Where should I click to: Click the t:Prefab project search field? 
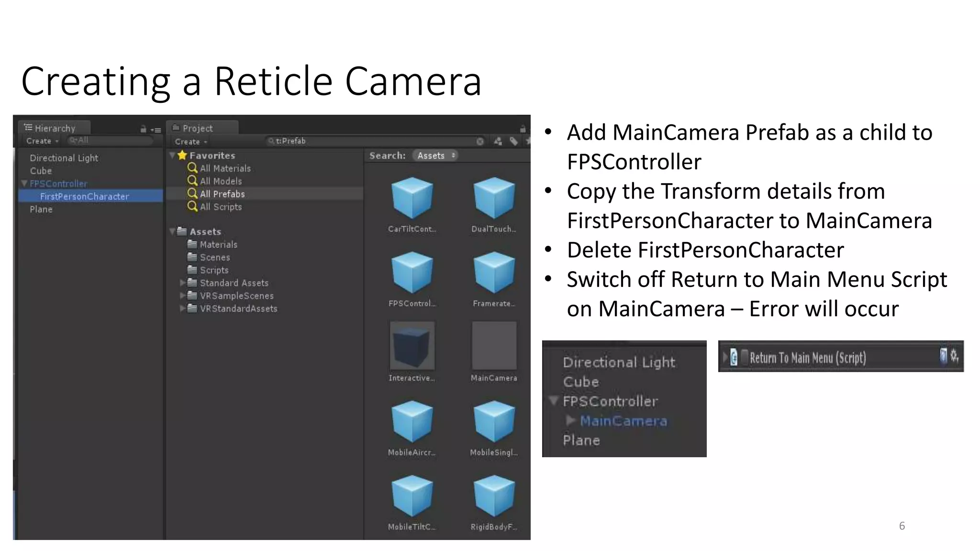[376, 141]
